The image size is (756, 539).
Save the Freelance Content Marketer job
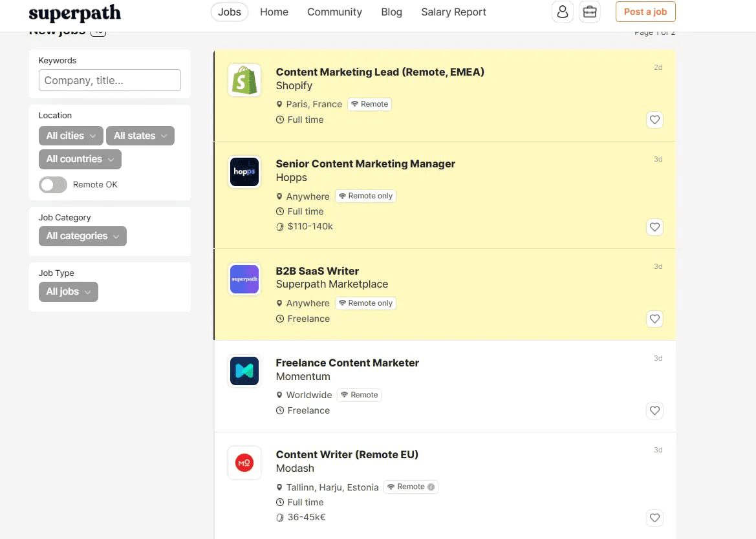[x=654, y=410]
